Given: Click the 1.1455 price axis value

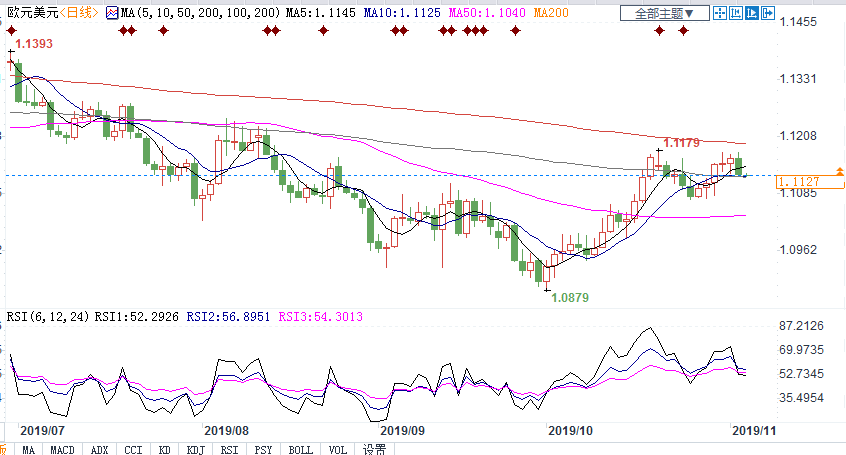Looking at the screenshot, I should pos(799,22).
